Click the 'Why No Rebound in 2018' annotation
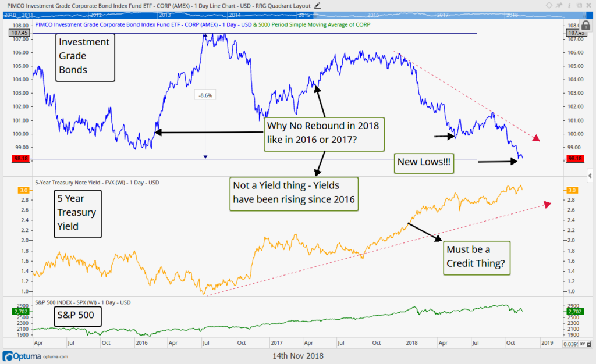The image size is (596, 364). tap(324, 134)
